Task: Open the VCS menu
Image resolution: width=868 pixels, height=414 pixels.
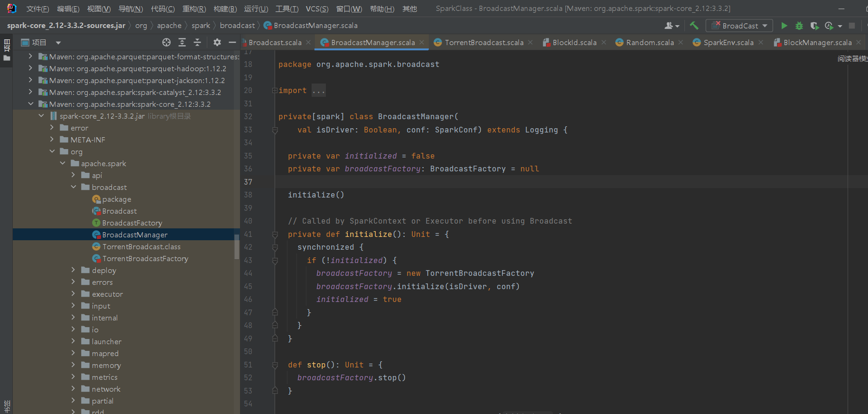Action: [x=317, y=9]
